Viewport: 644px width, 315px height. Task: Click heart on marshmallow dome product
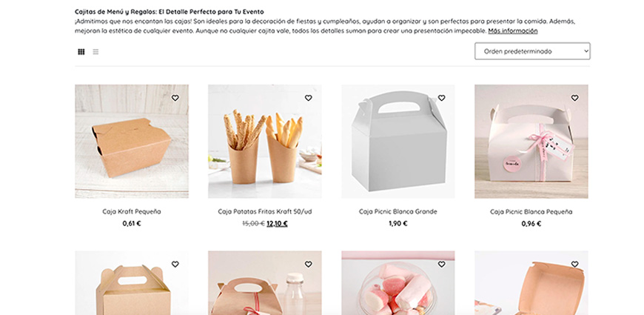click(x=441, y=265)
